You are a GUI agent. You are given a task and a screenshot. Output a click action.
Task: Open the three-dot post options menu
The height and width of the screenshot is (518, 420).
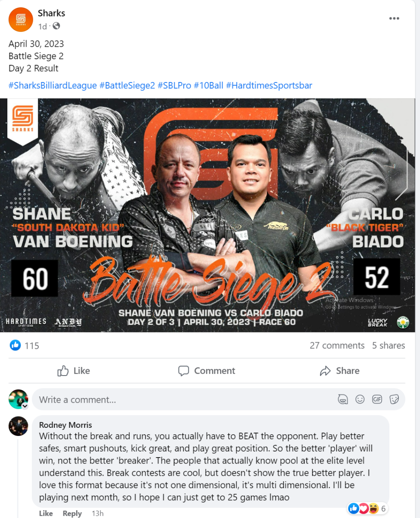394,19
